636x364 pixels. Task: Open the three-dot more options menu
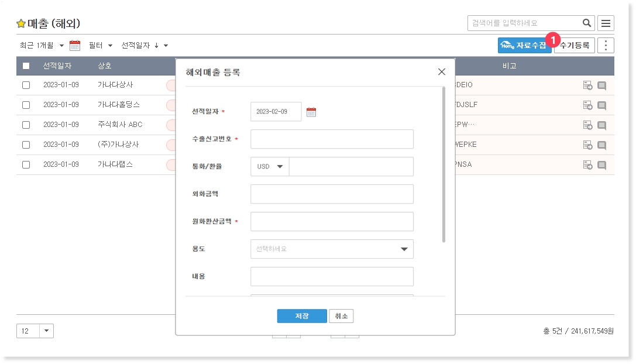click(606, 46)
